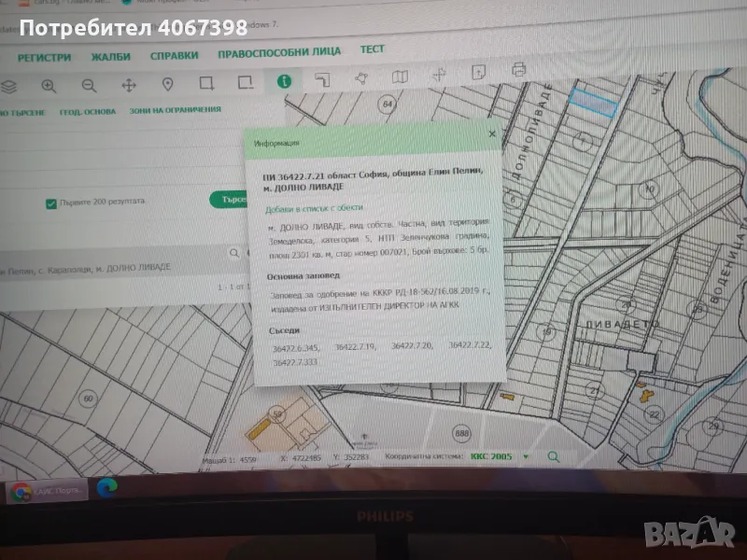This screenshot has width=747, height=560.
Task: Click 'Добави в списък с обекти' link
Action: click(314, 208)
